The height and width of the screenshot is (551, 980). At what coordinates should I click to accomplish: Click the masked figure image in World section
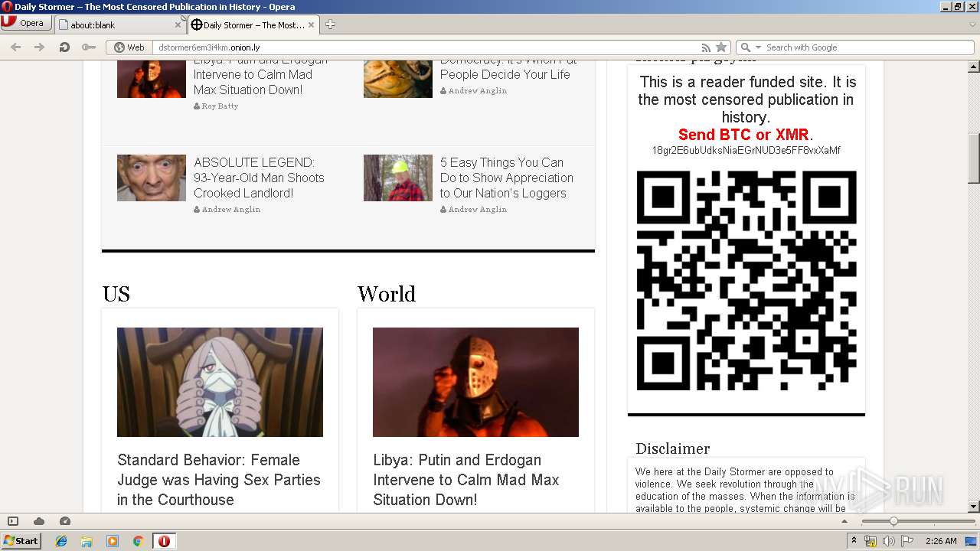(475, 382)
